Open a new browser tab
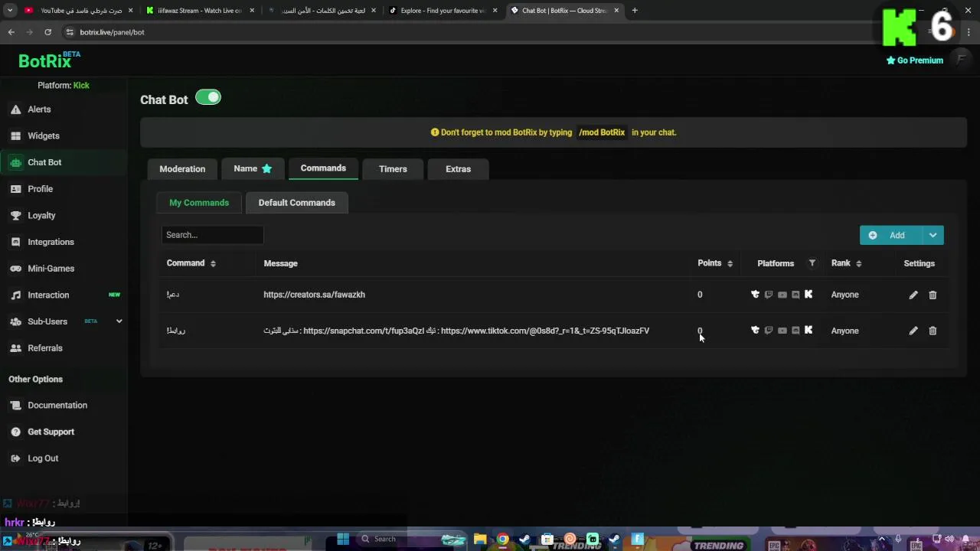 coord(635,11)
